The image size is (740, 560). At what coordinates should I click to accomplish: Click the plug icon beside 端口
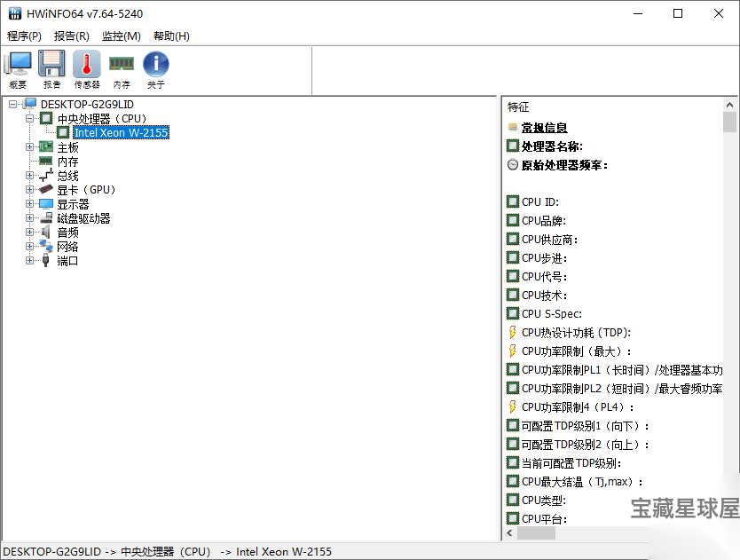click(x=46, y=261)
